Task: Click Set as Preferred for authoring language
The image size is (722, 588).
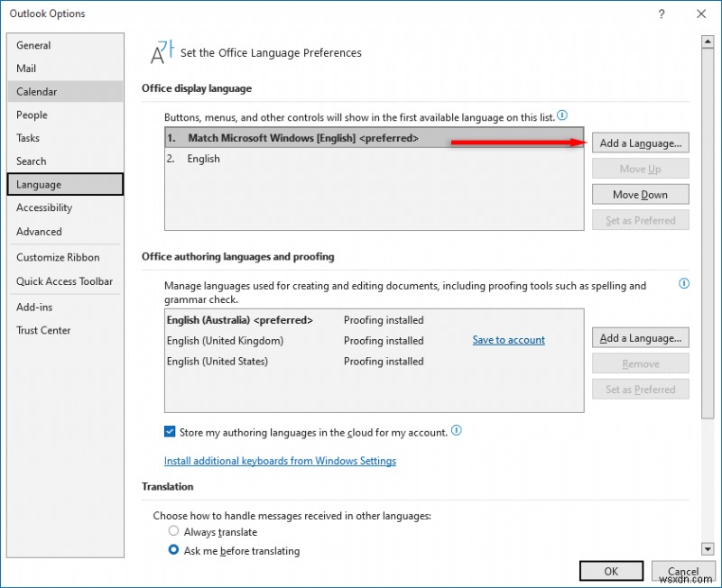Action: pyautogui.click(x=640, y=390)
